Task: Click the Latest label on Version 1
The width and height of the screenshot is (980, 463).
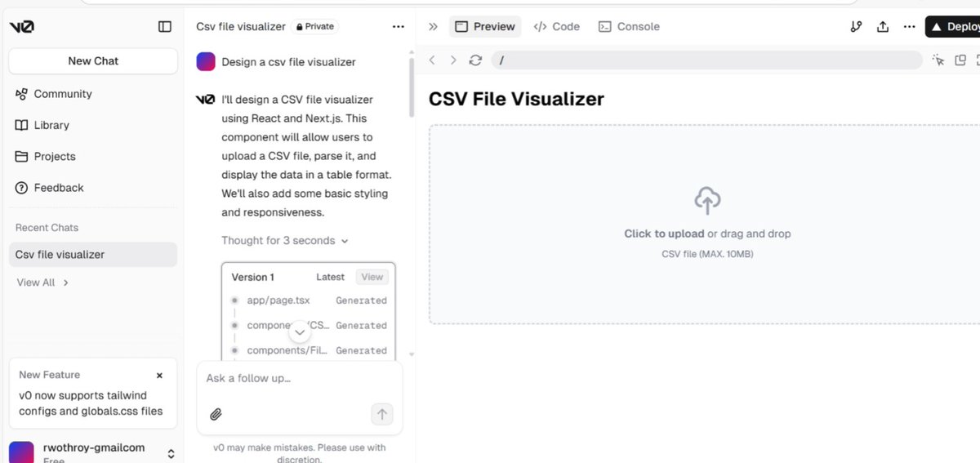Action: [x=330, y=278]
